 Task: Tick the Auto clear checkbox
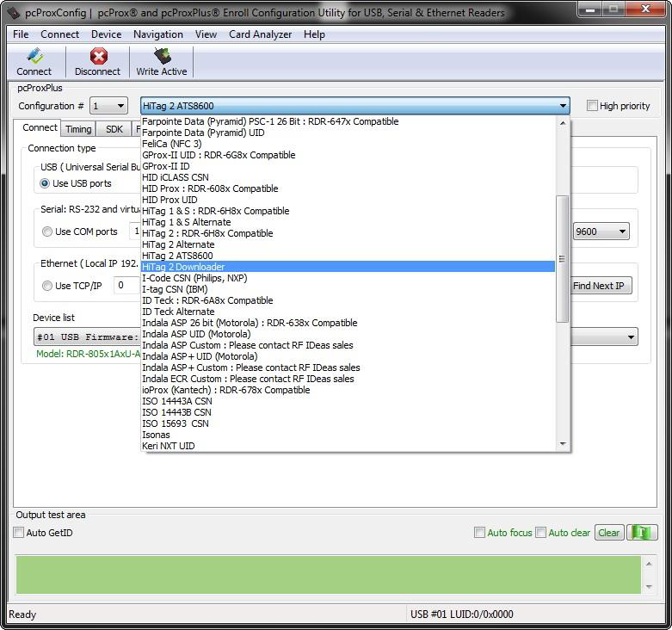541,533
